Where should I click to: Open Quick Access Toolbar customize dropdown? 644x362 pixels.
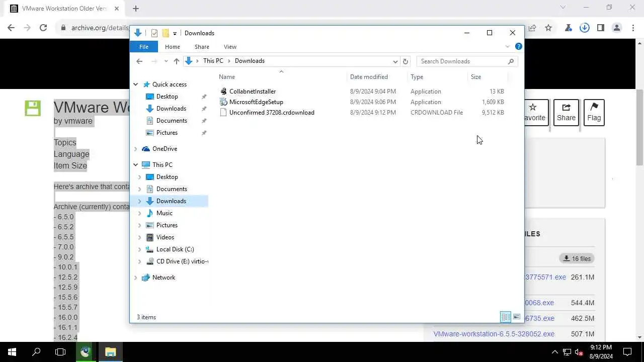[175, 33]
